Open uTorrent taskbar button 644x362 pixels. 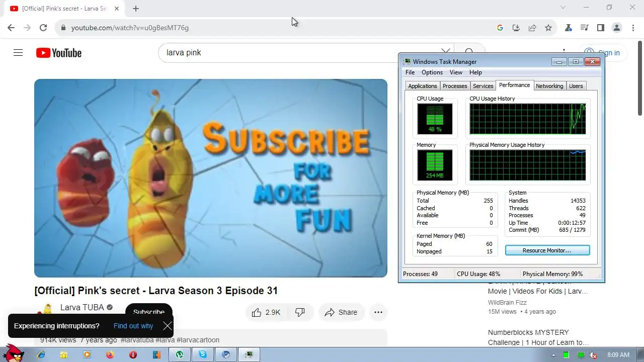pos(179,354)
